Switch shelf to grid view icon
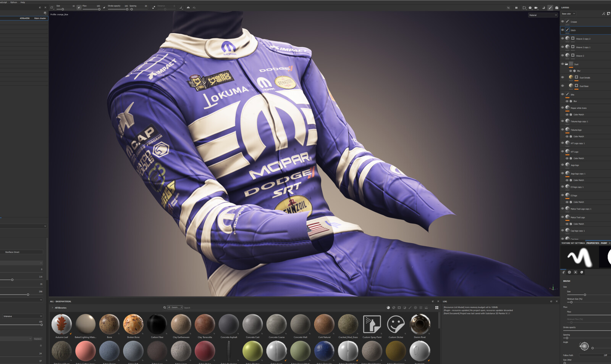 click(437, 308)
